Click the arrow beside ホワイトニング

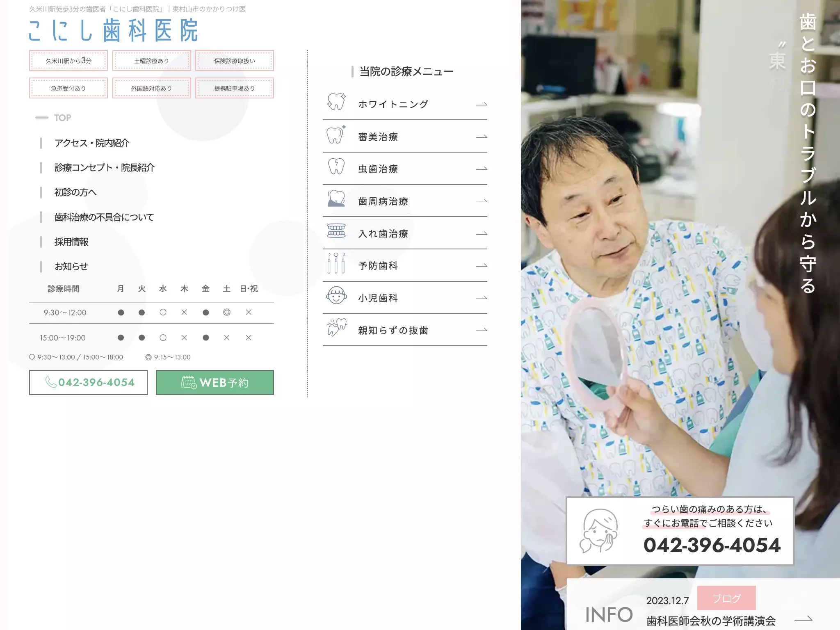pyautogui.click(x=481, y=105)
